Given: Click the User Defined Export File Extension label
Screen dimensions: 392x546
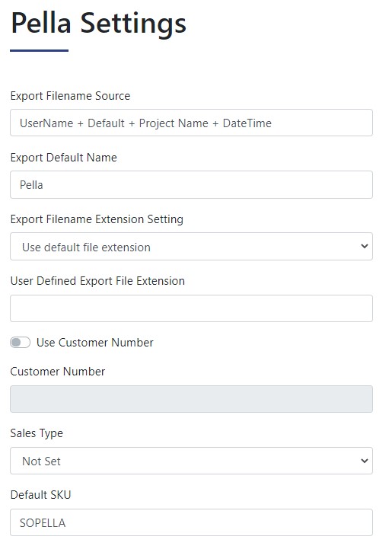Looking at the screenshot, I should click(x=97, y=281).
